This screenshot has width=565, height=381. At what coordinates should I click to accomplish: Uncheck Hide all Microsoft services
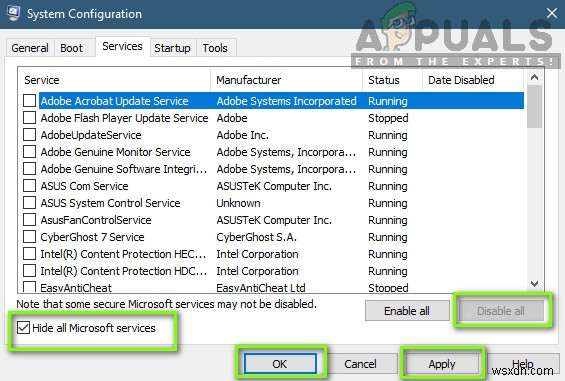click(x=23, y=328)
